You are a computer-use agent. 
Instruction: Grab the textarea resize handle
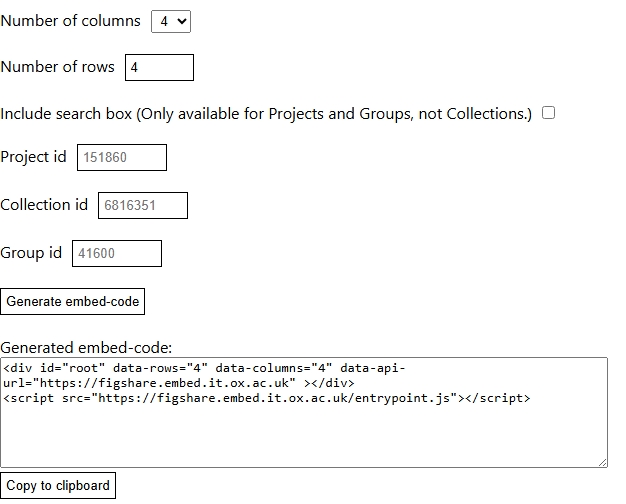(x=603, y=462)
